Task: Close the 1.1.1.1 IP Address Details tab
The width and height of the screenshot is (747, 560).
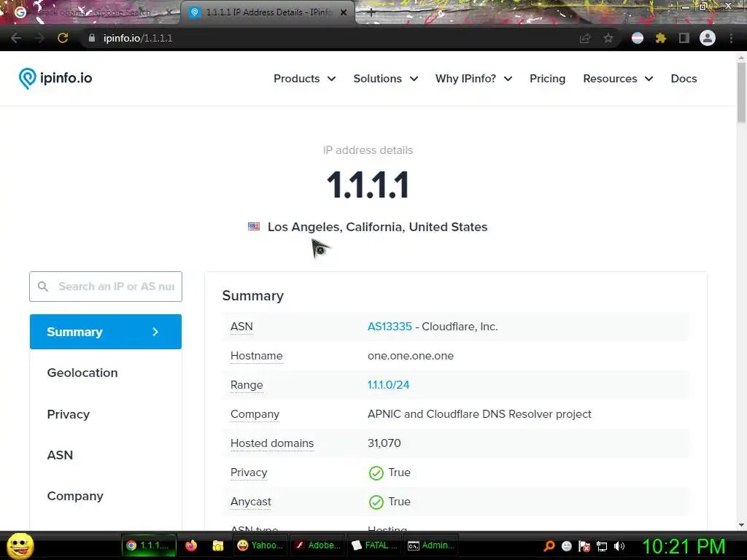Action: pyautogui.click(x=344, y=12)
